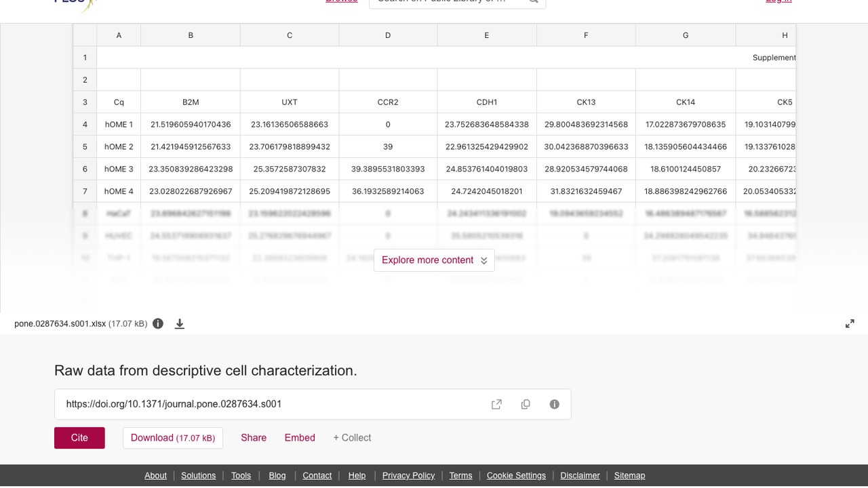The height and width of the screenshot is (488, 868).
Task: Click the info icon in the DOI field
Action: pyautogui.click(x=554, y=404)
